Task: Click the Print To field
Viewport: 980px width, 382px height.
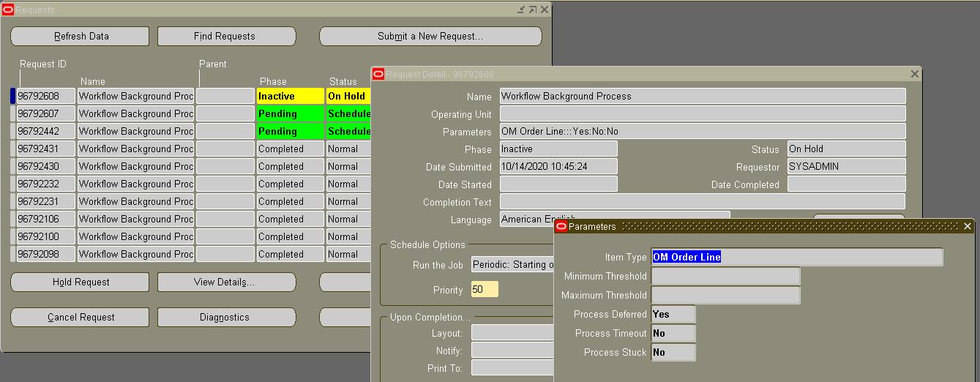Action: pyautogui.click(x=512, y=367)
